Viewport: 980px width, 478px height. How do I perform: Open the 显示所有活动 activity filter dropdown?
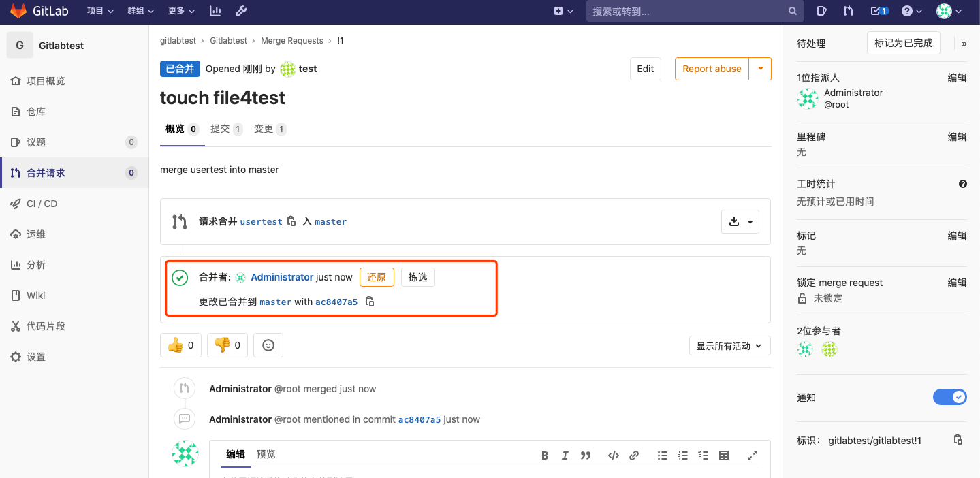point(729,345)
